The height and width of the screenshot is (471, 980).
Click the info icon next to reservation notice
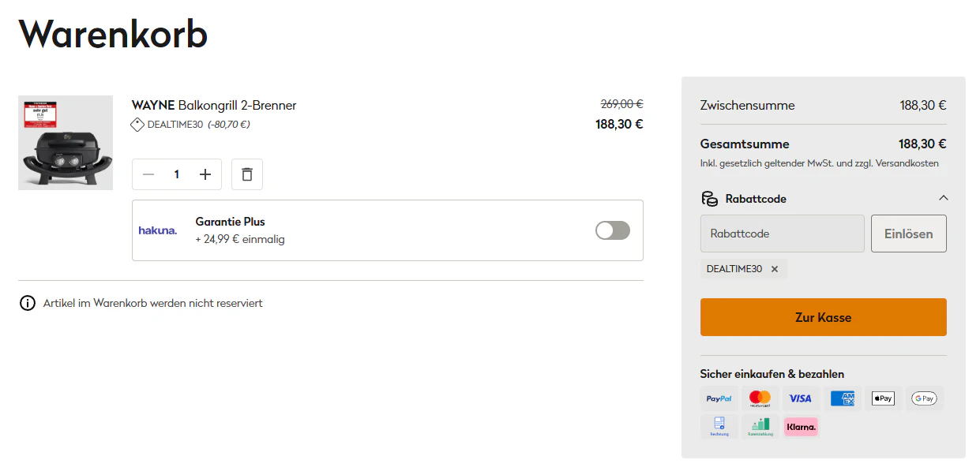pyautogui.click(x=28, y=303)
